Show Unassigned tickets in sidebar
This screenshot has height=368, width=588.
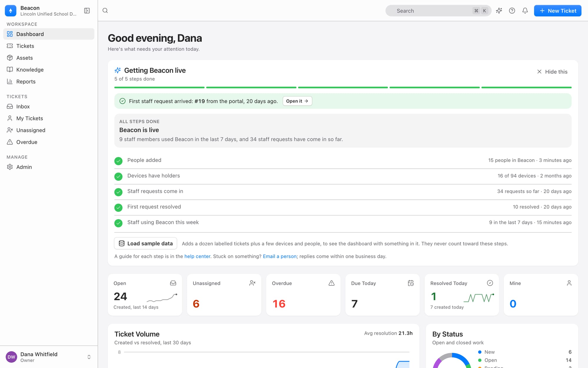49,130
